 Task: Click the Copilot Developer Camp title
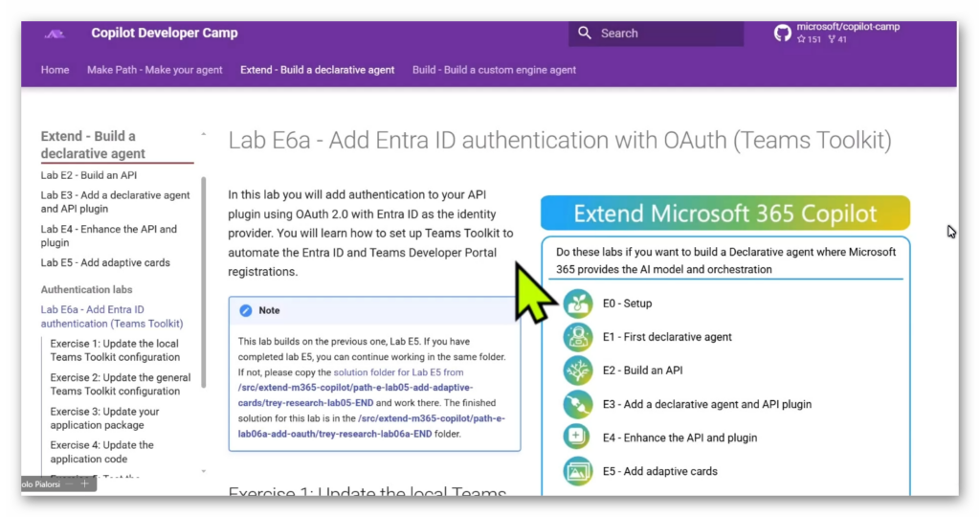[165, 34]
